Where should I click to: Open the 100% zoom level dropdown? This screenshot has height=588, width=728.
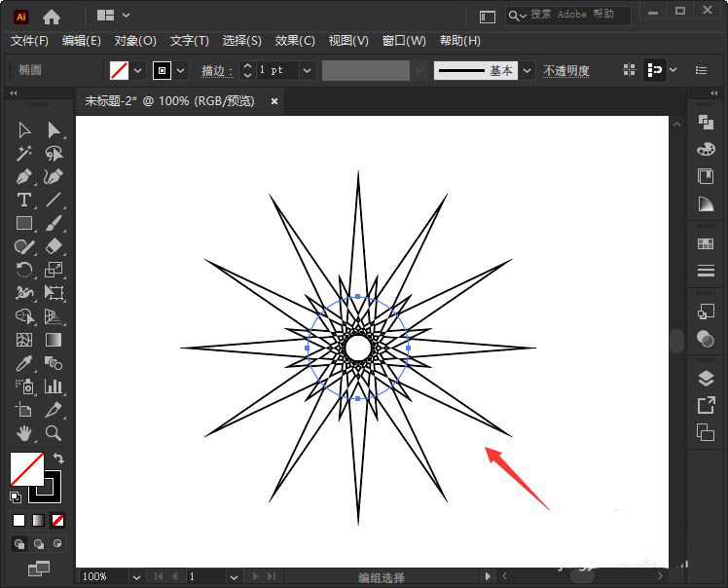[x=136, y=577]
